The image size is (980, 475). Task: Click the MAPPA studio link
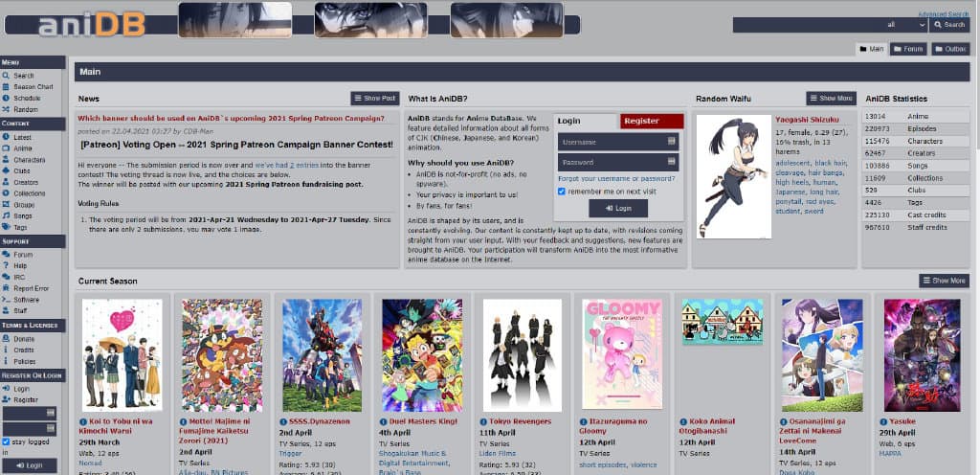[x=889, y=453]
